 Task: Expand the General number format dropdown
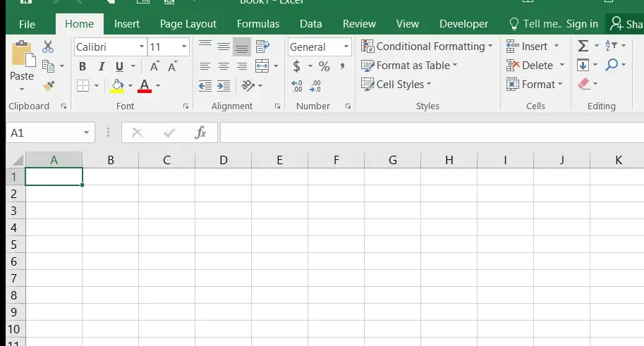346,47
